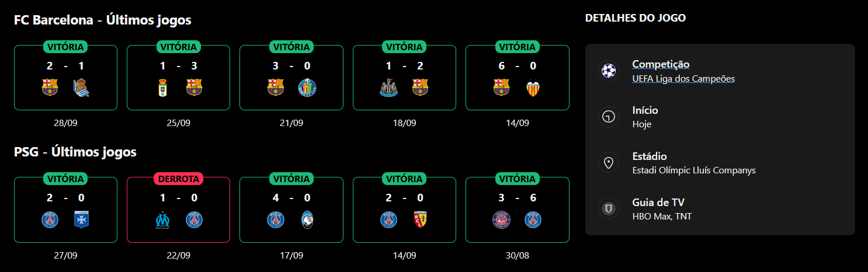Open the Barcelona 6 - 0 match card
Image resolution: width=868 pixels, height=272 pixels.
click(x=517, y=78)
